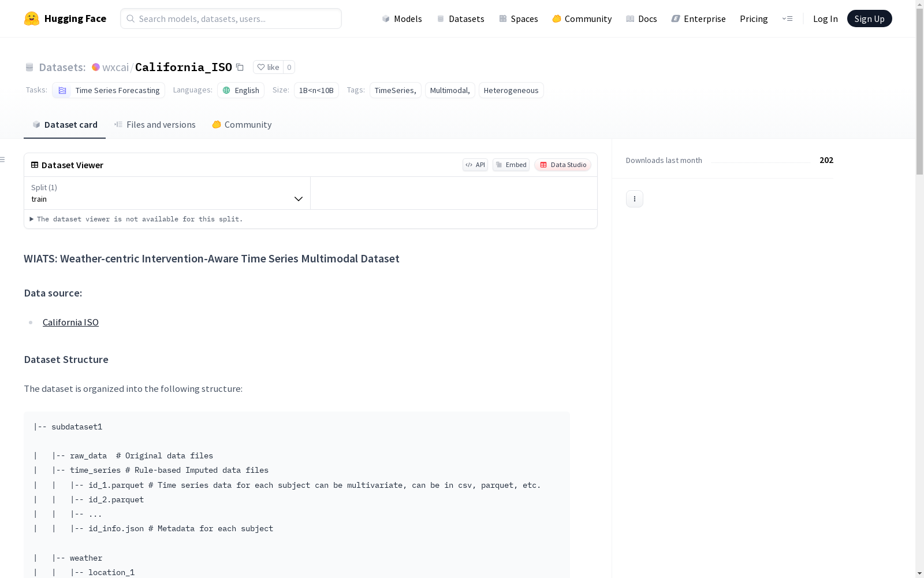Open the more navigation menu icon
Image resolution: width=924 pixels, height=578 pixels.
(787, 18)
